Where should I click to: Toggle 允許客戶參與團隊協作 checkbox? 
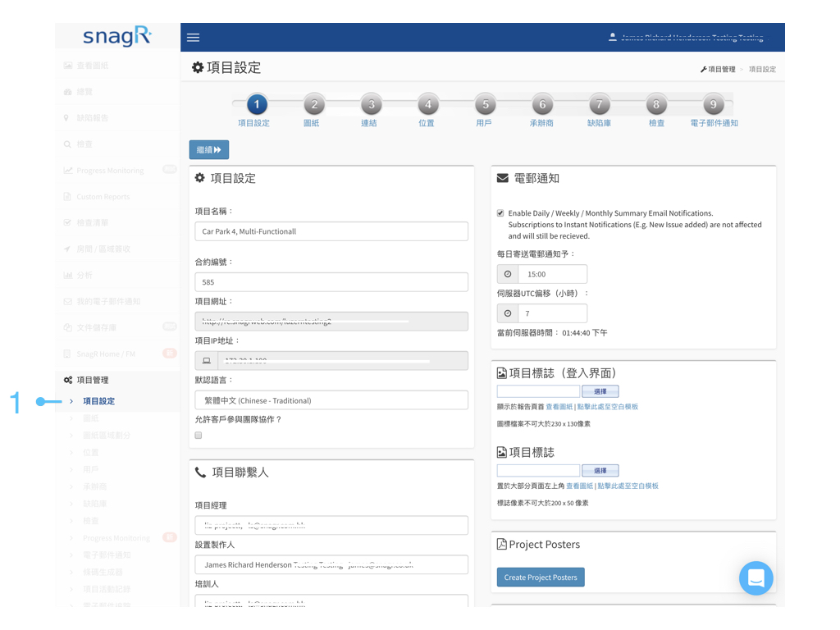[x=199, y=435]
